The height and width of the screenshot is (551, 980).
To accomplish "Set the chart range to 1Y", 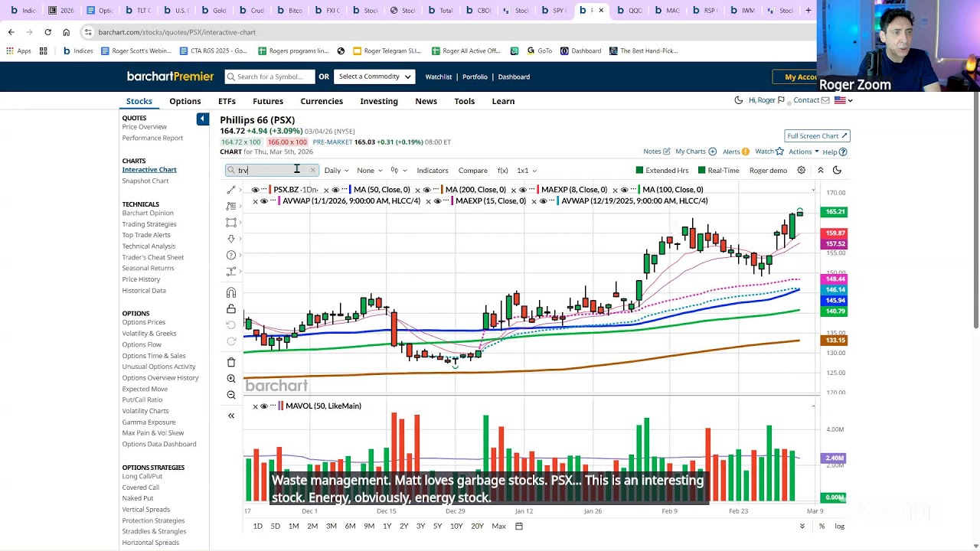I will pos(387,526).
